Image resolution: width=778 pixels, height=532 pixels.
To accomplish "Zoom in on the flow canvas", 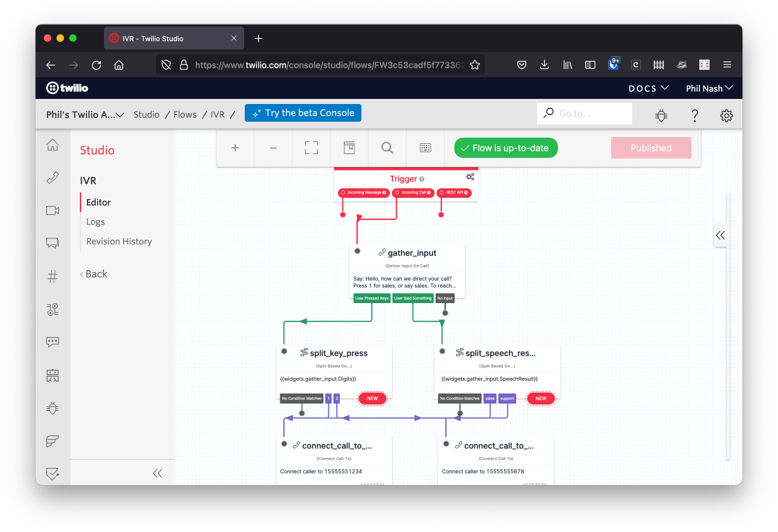I will (235, 148).
